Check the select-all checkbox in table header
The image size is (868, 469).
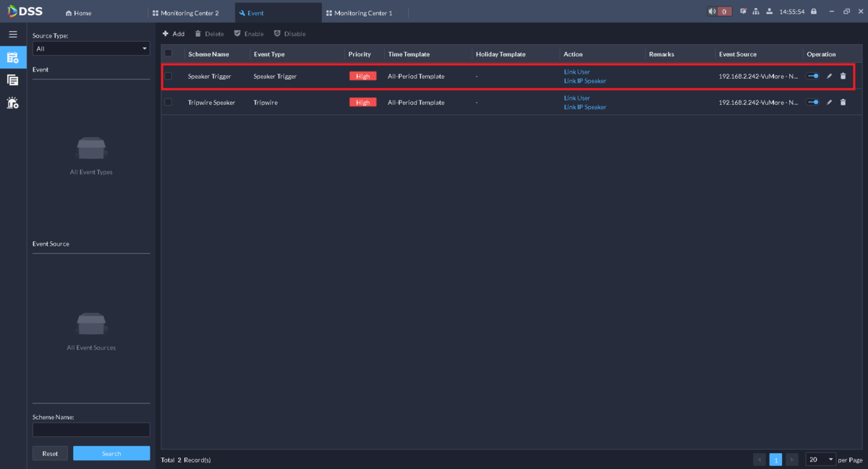click(169, 53)
